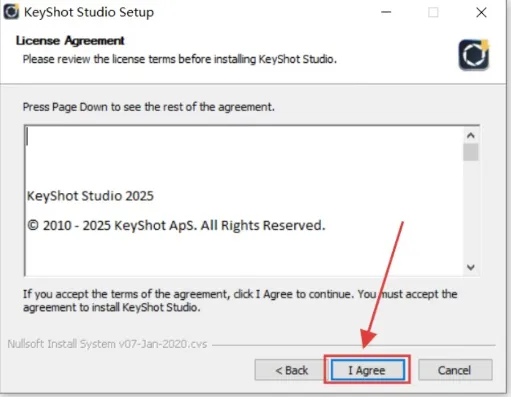This screenshot has width=511, height=397.
Task: Click the KeyShot logo in the header
Action: pyautogui.click(x=474, y=55)
